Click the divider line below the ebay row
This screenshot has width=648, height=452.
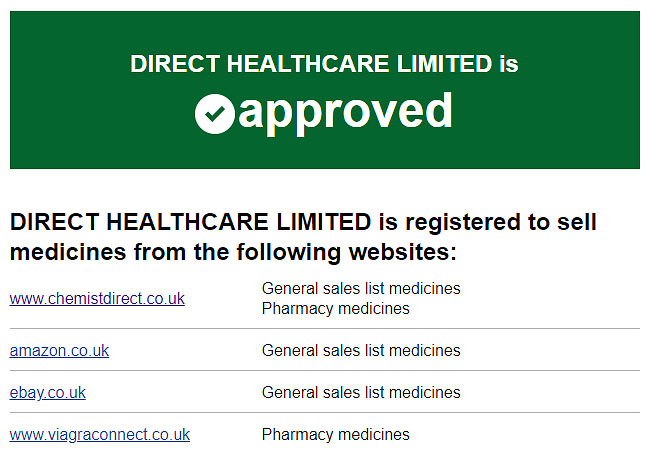coord(325,412)
